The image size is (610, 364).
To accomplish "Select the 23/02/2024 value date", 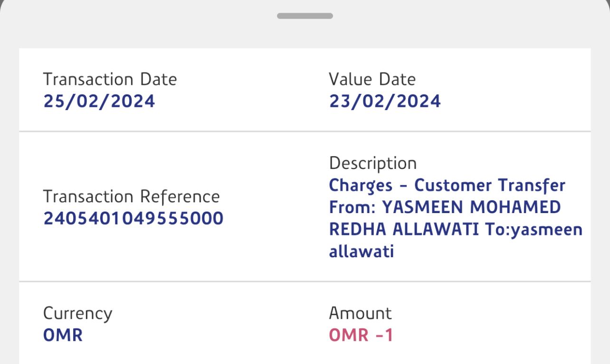I will point(385,101).
